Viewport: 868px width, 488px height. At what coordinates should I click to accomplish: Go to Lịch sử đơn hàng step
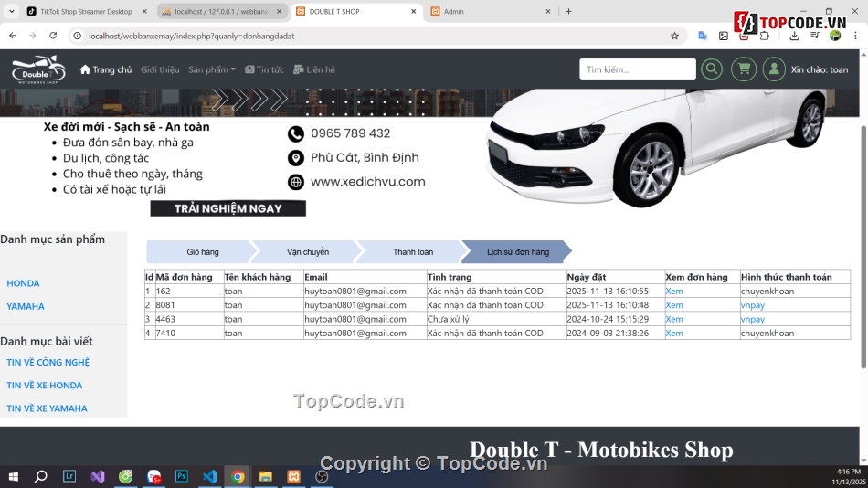click(518, 252)
